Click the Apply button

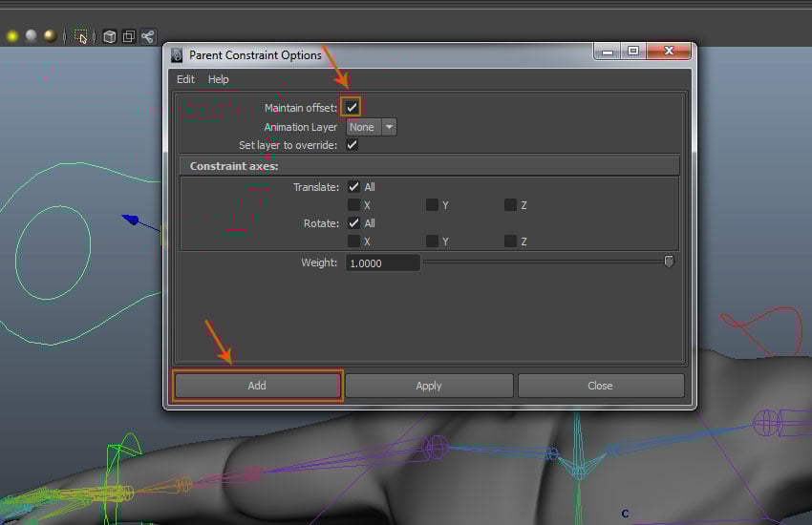[x=429, y=386]
